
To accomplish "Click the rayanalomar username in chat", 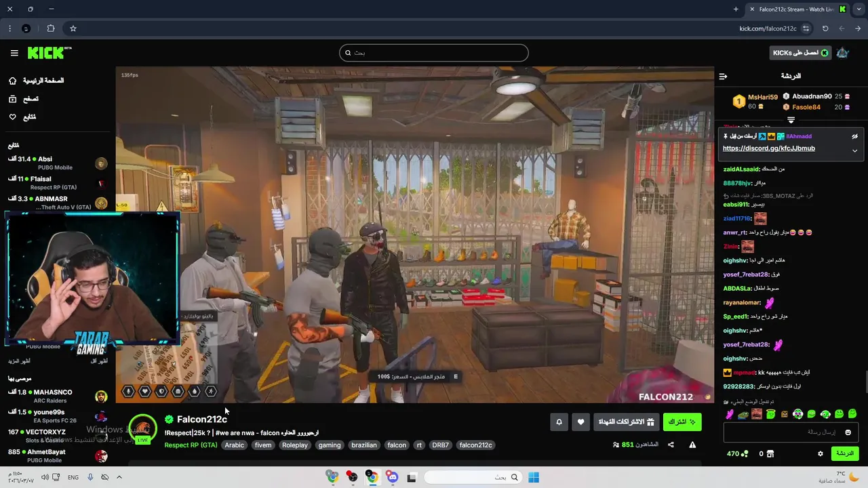I will pyautogui.click(x=743, y=303).
